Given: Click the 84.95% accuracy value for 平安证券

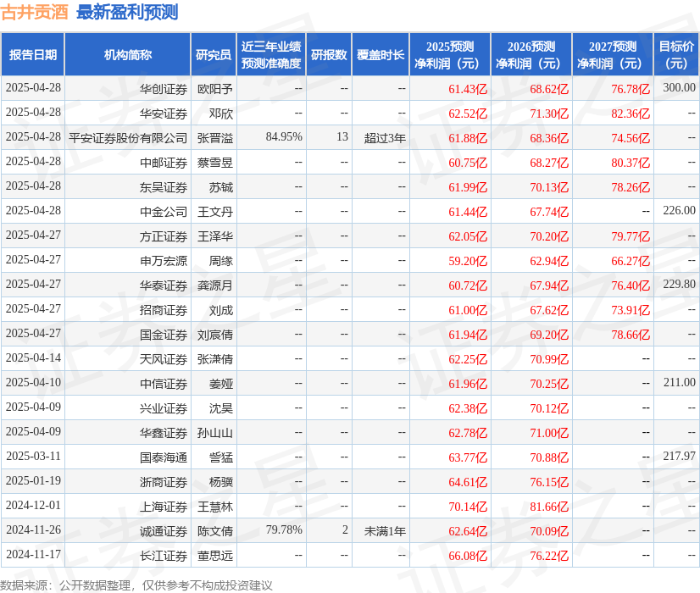Looking at the screenshot, I should [285, 137].
